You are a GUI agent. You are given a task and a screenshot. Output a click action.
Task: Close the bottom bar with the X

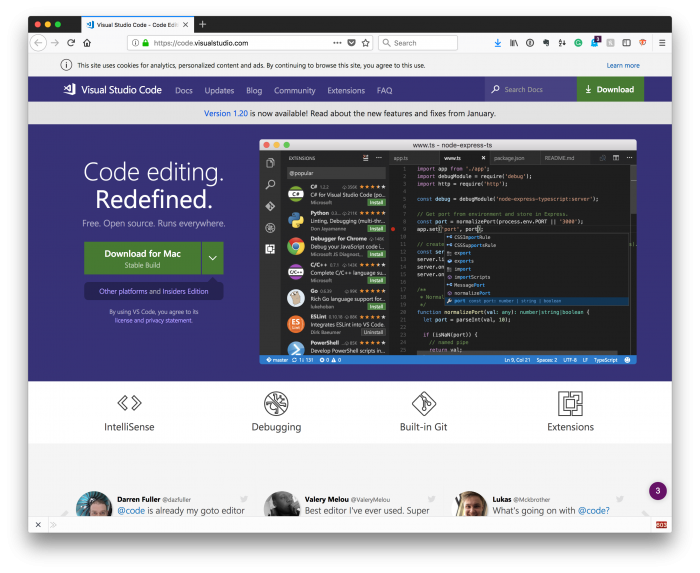(38, 524)
